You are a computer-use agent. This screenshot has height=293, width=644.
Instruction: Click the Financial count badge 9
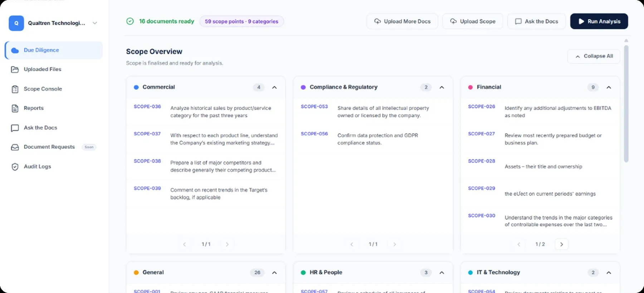593,87
